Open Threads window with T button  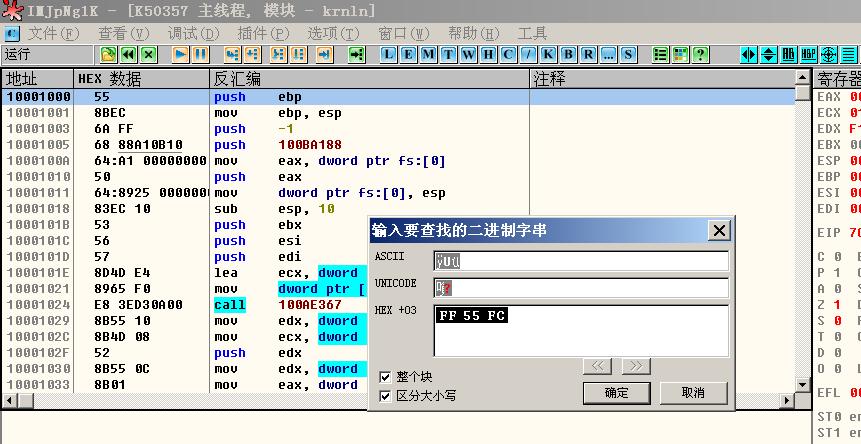(449, 54)
